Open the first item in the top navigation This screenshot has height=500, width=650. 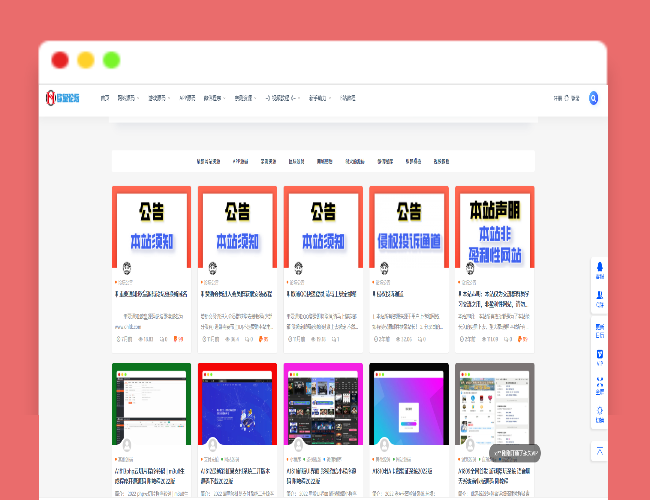105,98
